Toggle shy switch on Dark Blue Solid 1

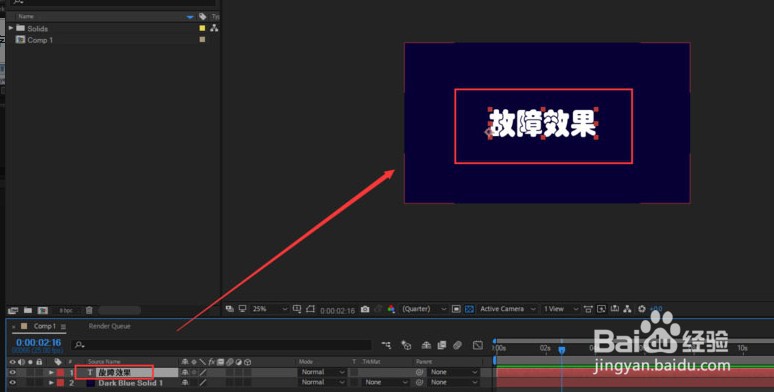[185, 383]
